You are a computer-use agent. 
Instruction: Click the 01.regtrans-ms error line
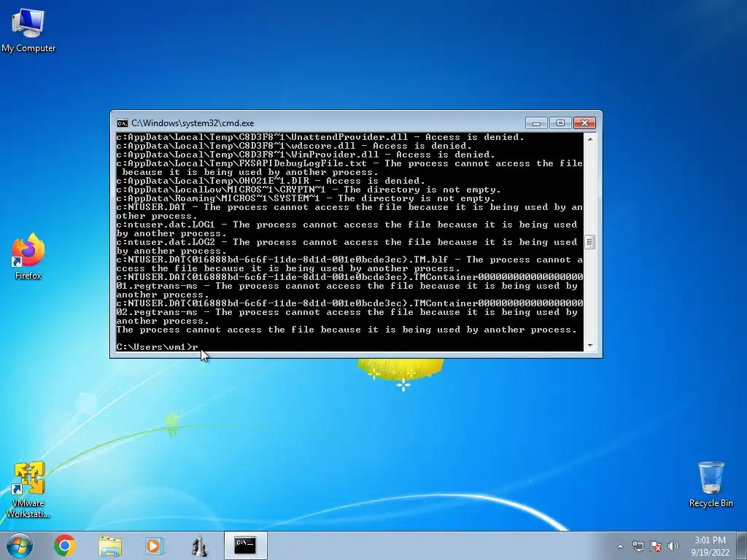coord(349,286)
